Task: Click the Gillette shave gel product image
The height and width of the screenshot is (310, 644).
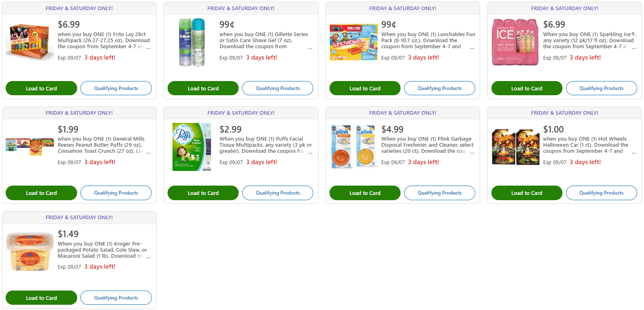Action: pos(192,42)
